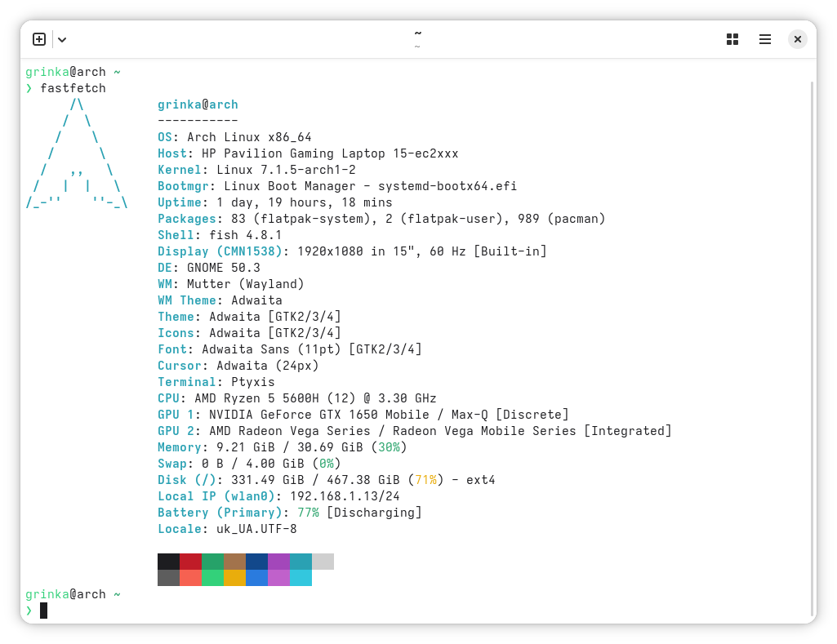Click 'AMD Ryzen 5 5600H' CPU text

click(256, 398)
